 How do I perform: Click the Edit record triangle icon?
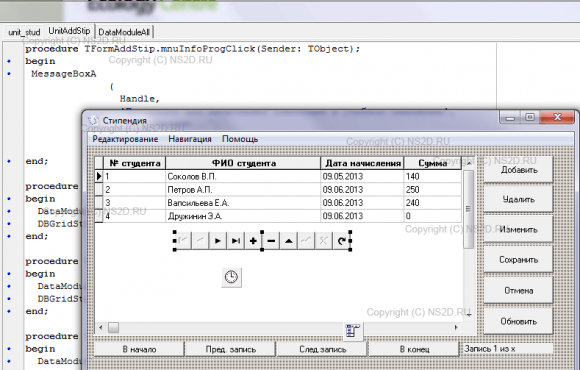289,241
